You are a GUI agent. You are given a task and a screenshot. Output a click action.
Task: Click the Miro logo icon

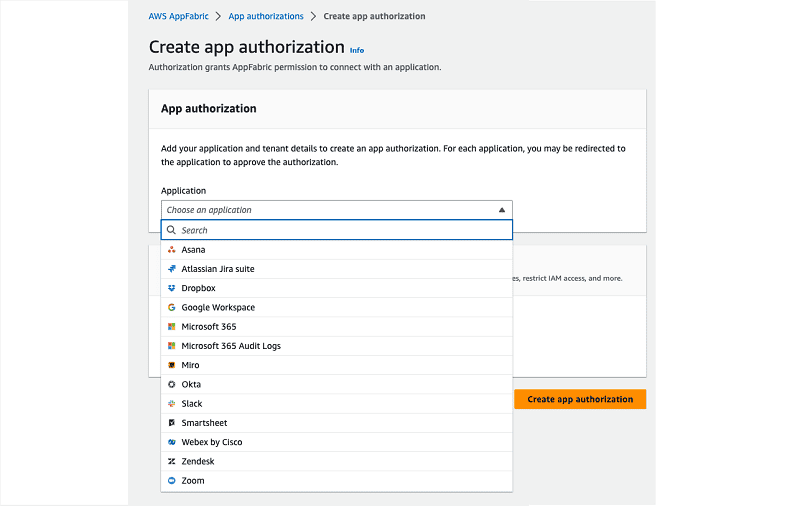[171, 365]
